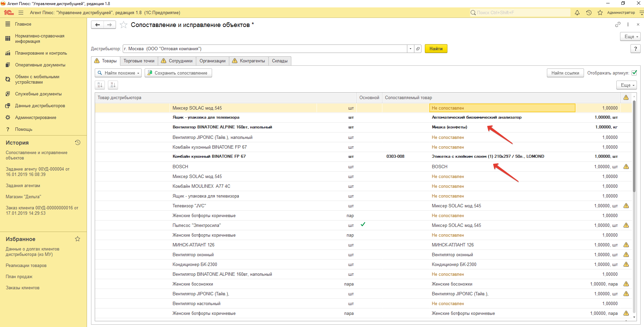This screenshot has width=644, height=327.
Task: Click warning icon in Женские босоножки row
Action: click(x=626, y=284)
